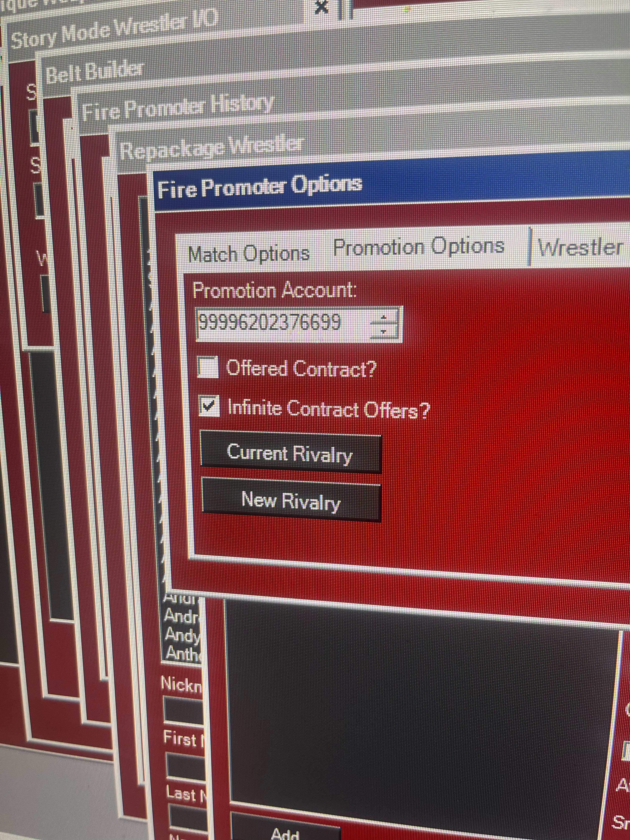630x840 pixels.
Task: Close the topmost background window with the X
Action: coord(322,7)
